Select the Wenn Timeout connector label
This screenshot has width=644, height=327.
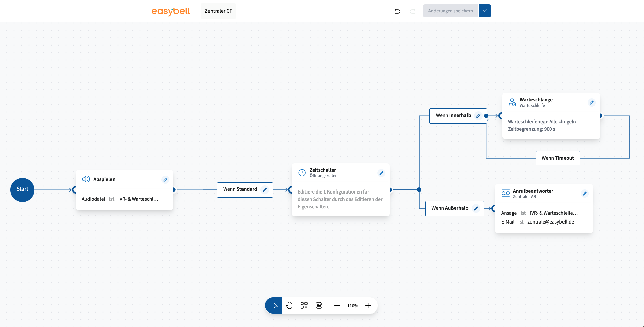click(x=557, y=158)
